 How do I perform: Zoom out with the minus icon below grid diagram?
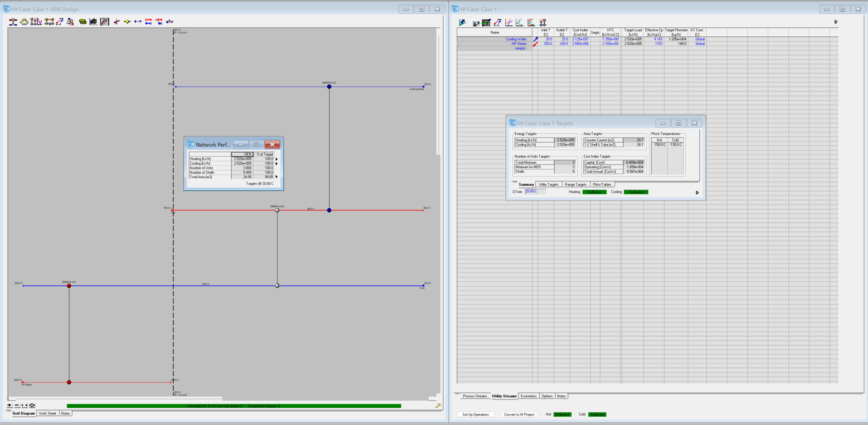(x=17, y=405)
